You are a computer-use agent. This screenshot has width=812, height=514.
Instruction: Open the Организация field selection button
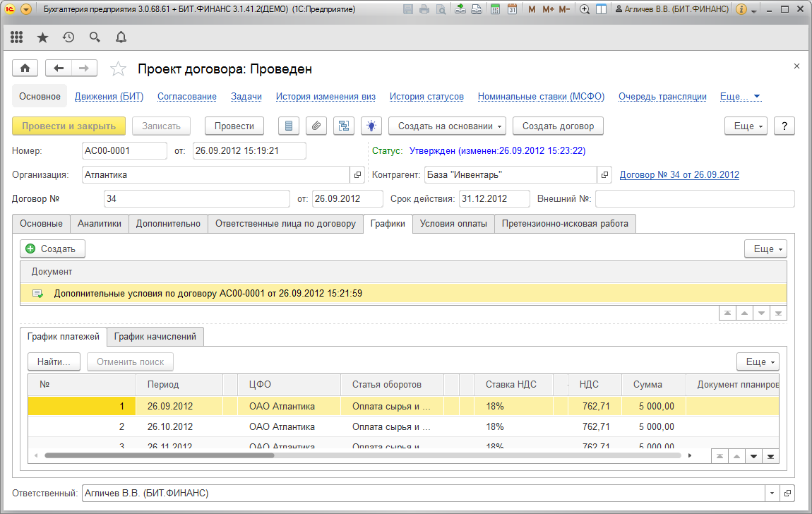tap(357, 175)
